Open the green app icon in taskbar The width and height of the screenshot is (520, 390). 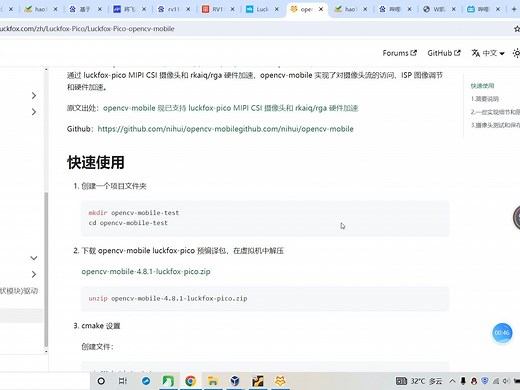[168, 381]
